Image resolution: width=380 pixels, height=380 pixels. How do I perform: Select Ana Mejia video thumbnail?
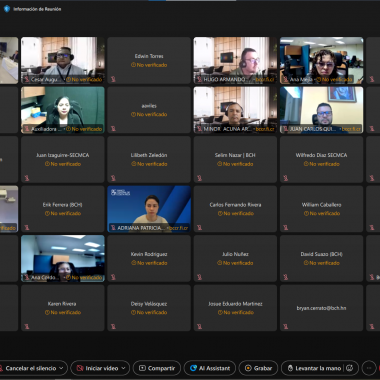pos(321,60)
